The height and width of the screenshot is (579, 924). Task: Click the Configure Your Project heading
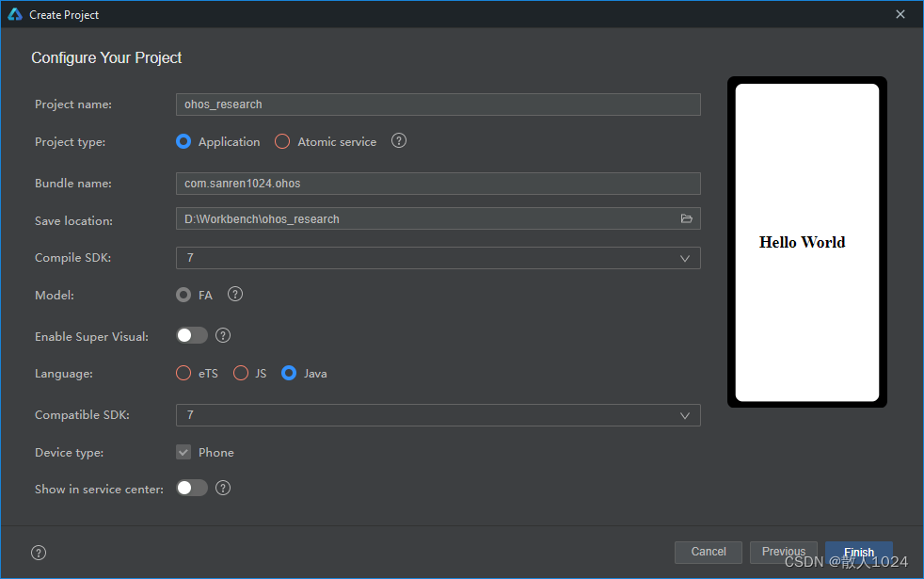(x=106, y=57)
